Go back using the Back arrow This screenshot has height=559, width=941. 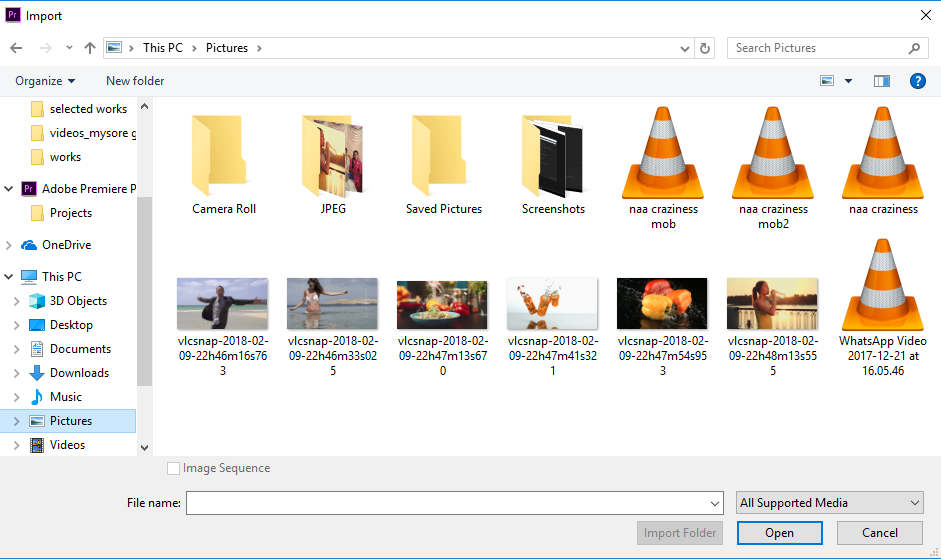16,48
